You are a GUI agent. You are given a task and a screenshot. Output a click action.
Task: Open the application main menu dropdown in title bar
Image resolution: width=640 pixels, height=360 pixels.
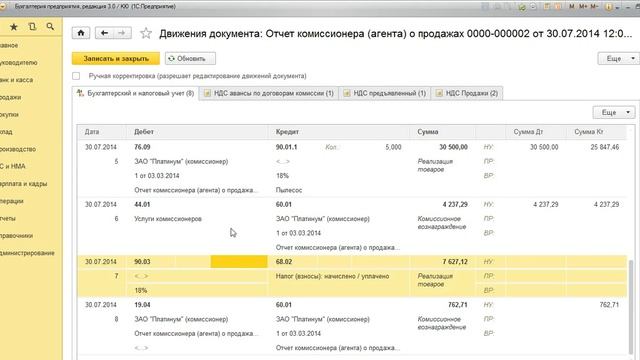pyautogui.click(x=2, y=7)
